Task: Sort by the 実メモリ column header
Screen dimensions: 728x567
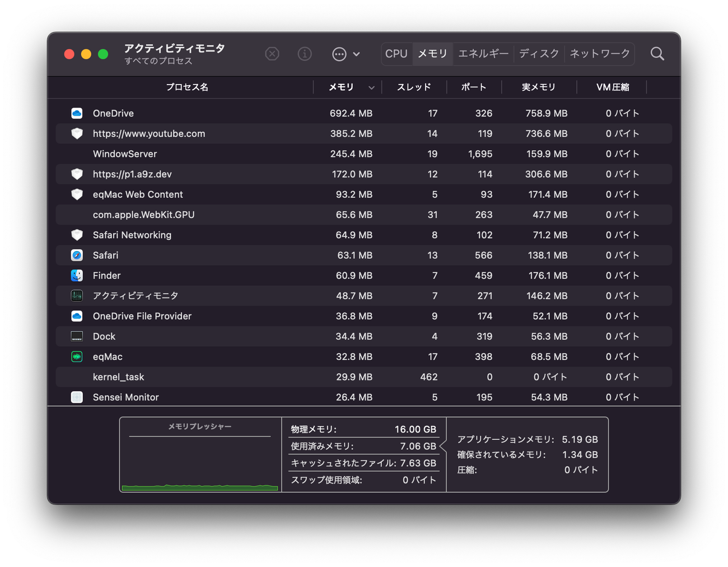Action: 538,87
